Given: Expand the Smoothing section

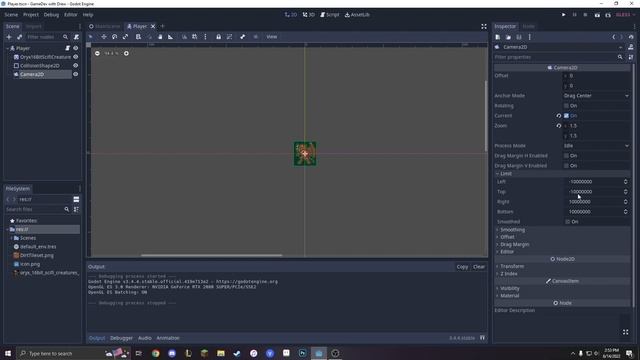Looking at the screenshot, I should tap(562, 230).
